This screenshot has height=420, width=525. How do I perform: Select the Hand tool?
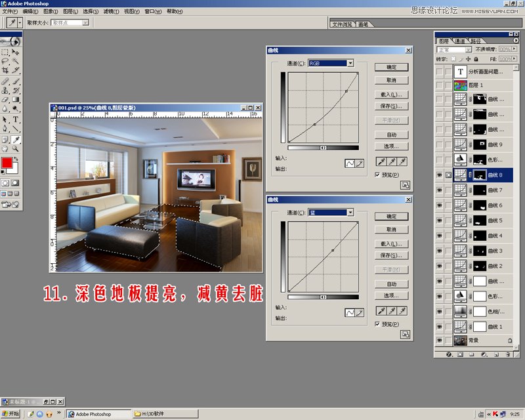tap(5, 148)
